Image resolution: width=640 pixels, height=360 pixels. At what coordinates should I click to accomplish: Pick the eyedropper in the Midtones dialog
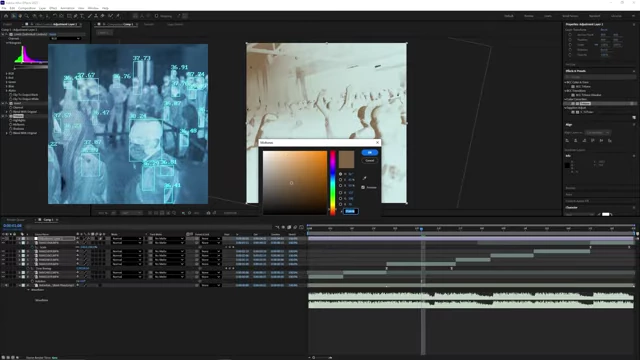364,178
